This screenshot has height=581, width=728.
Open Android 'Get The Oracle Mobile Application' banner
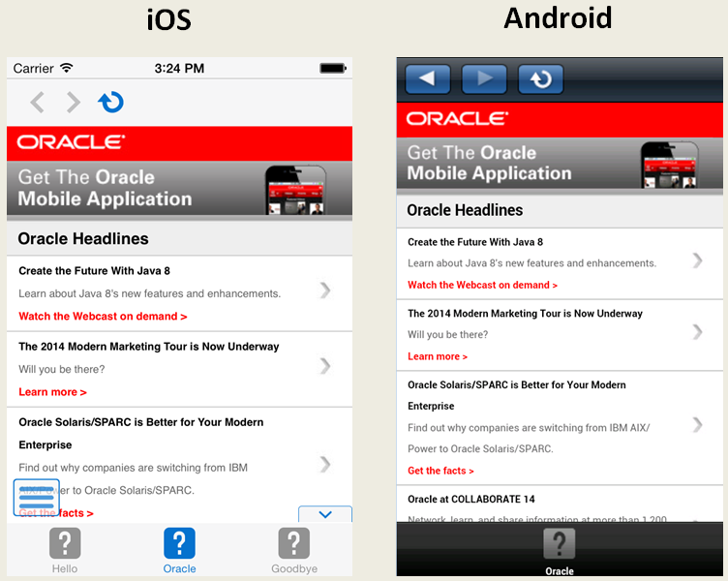tap(560, 163)
